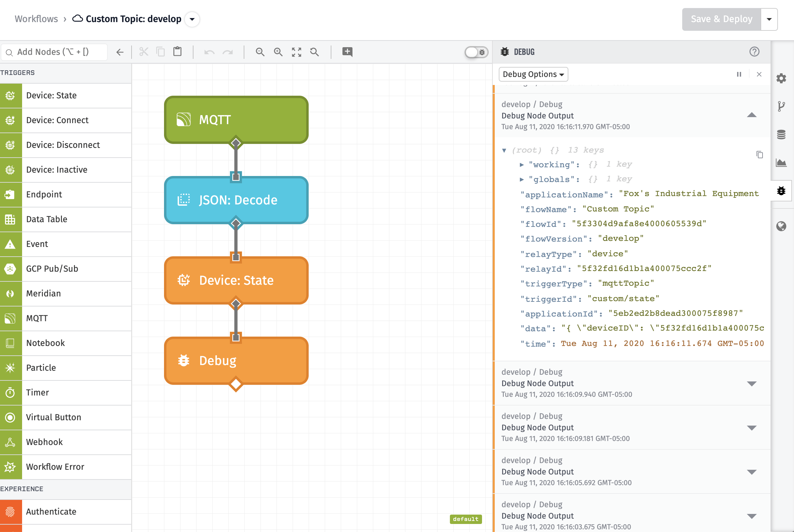Toggle the live debug stream switch
The height and width of the screenshot is (532, 794).
(x=476, y=52)
